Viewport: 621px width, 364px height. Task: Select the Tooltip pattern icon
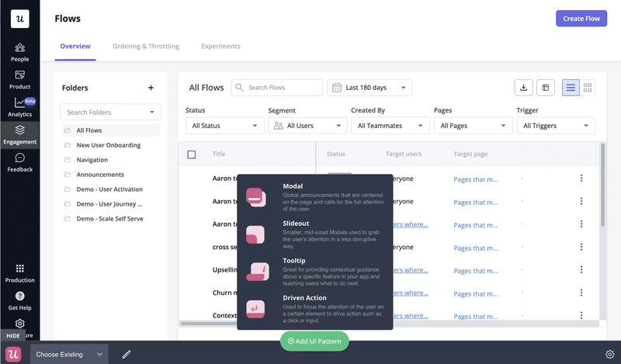pos(258,272)
